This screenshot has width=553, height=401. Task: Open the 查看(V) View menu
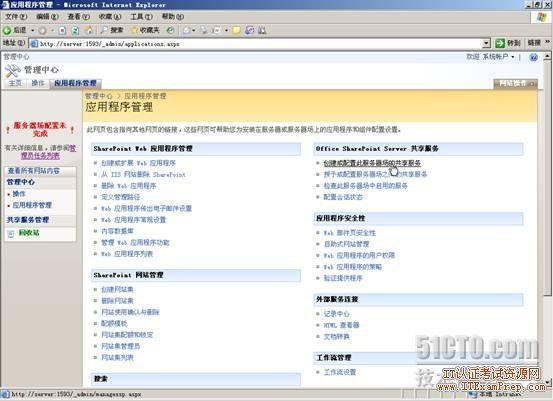[x=79, y=17]
